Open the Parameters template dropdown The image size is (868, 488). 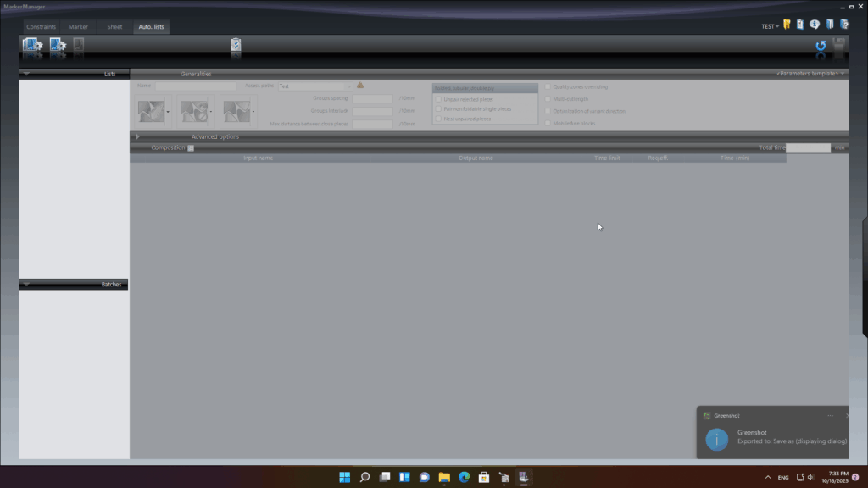[x=810, y=74]
